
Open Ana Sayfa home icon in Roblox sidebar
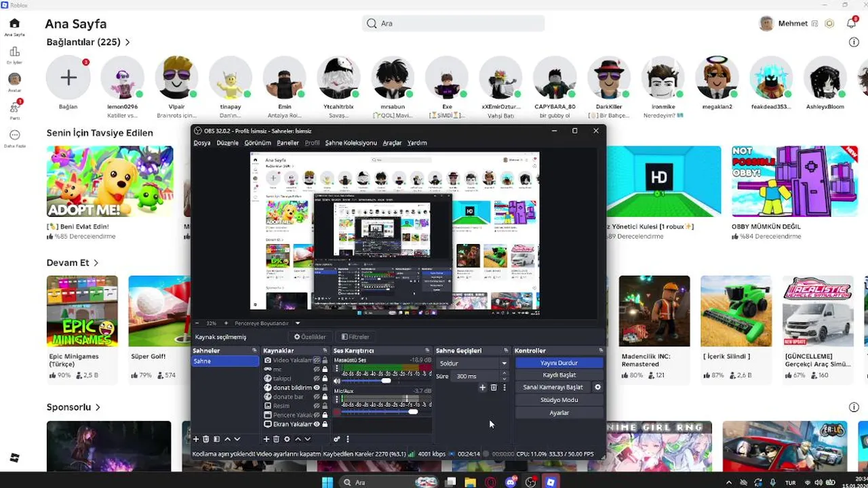pyautogui.click(x=14, y=24)
